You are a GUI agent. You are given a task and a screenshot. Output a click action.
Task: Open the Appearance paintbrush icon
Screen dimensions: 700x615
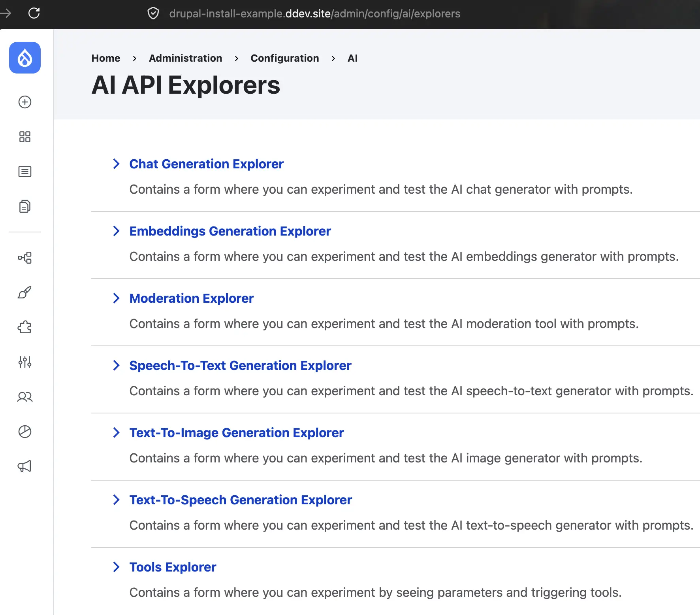coord(25,292)
